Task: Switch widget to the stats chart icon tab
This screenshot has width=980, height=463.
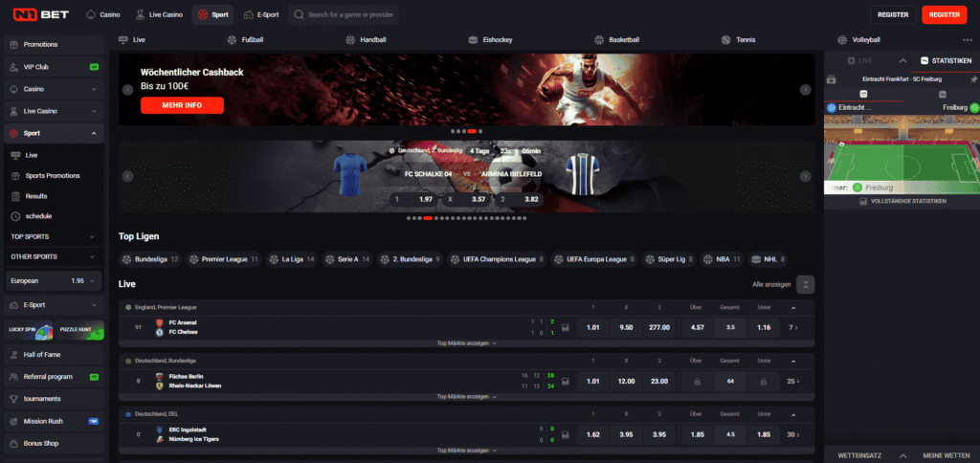Action: (943, 95)
